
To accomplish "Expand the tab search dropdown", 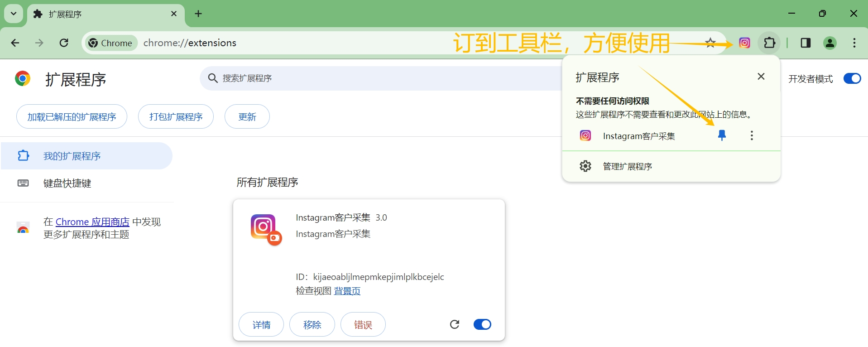I will 14,14.
